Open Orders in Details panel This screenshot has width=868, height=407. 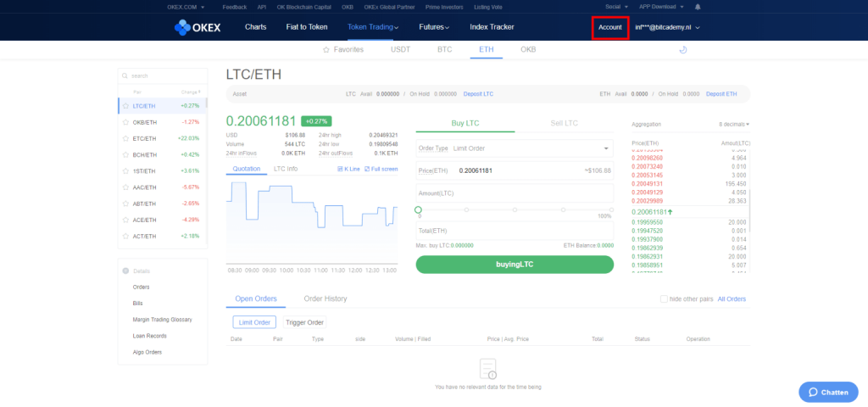click(x=142, y=287)
